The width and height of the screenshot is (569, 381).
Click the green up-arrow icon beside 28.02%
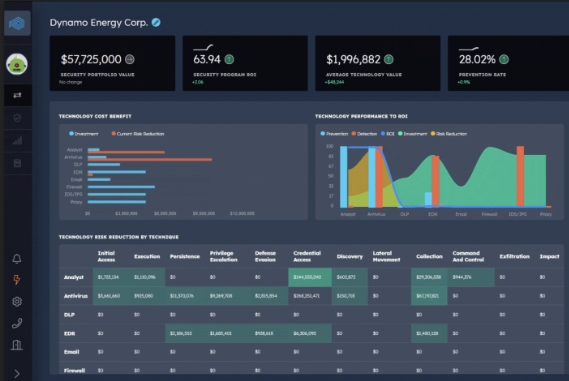coord(504,59)
